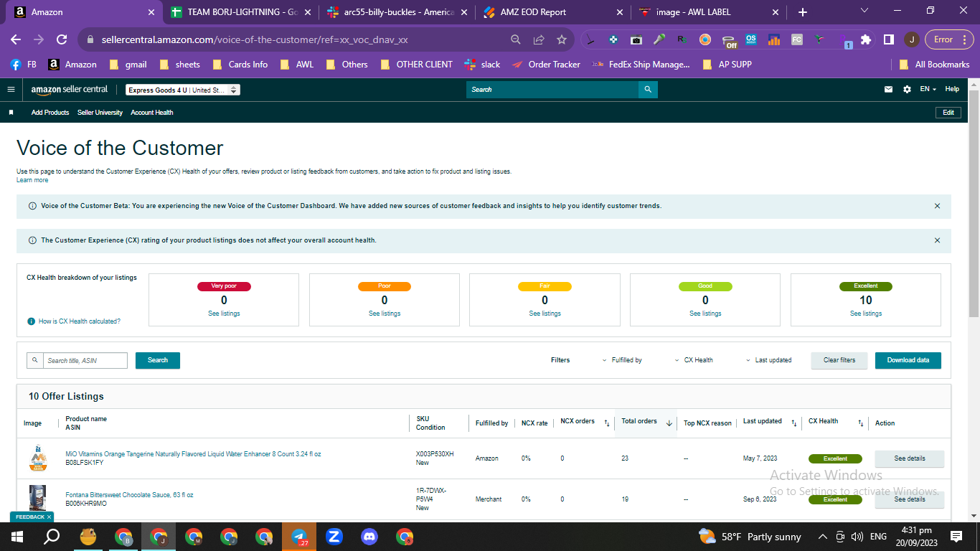Expand the CX Health filter dropdown
This screenshot has width=980, height=551.
[694, 360]
